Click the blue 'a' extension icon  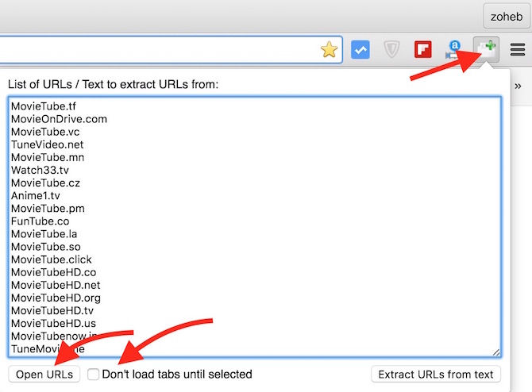(x=454, y=49)
